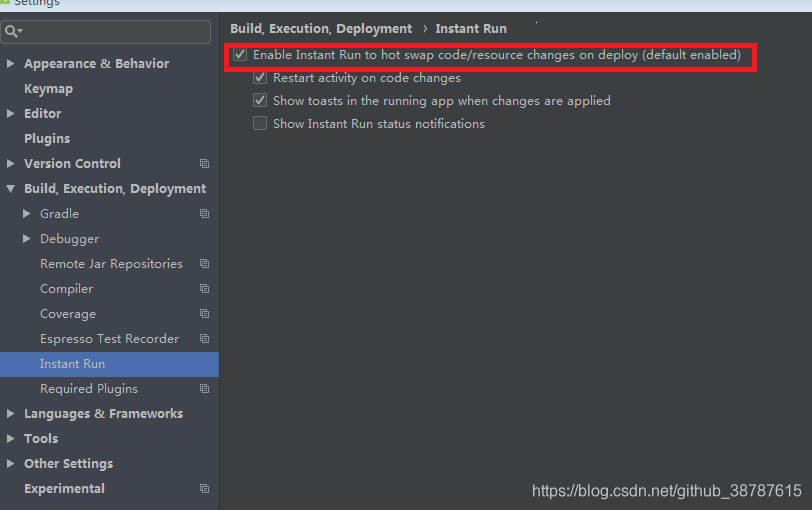Click project-level icon next to Compiler

pos(205,289)
